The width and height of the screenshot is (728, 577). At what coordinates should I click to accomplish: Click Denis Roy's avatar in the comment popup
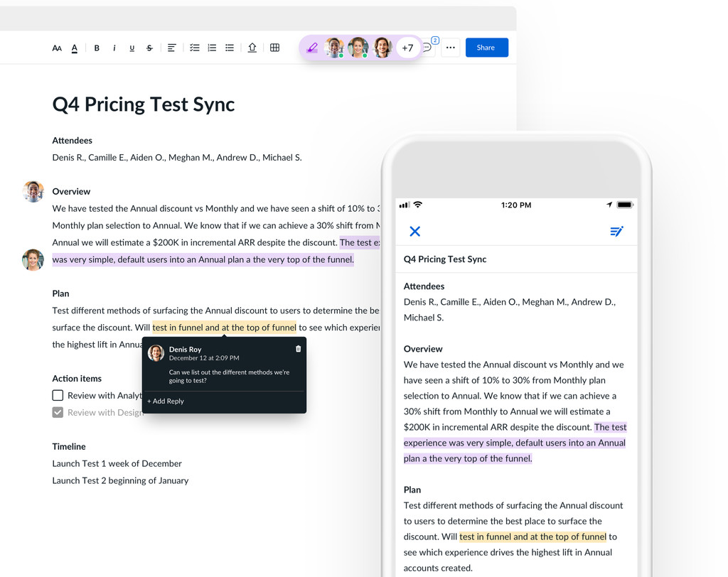pos(156,353)
